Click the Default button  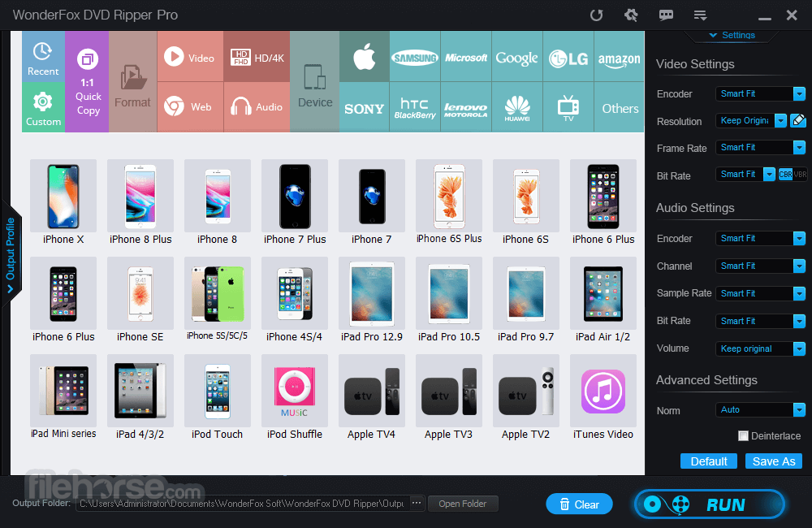pyautogui.click(x=708, y=461)
